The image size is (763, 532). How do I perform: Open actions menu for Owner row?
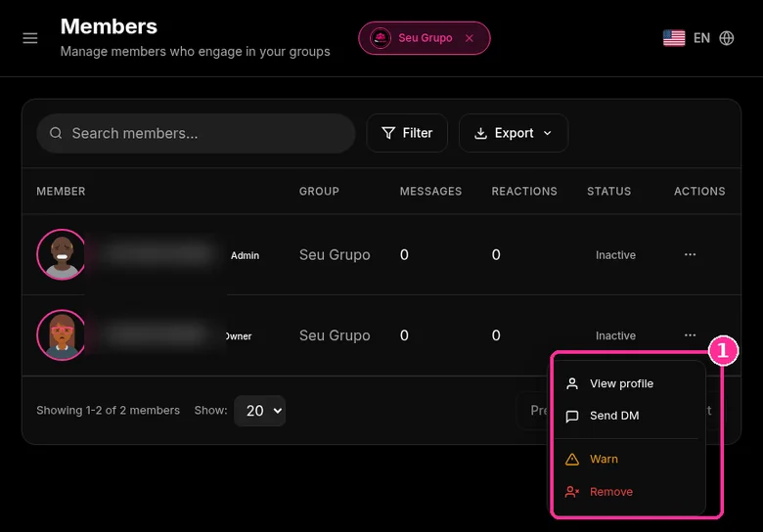(690, 335)
